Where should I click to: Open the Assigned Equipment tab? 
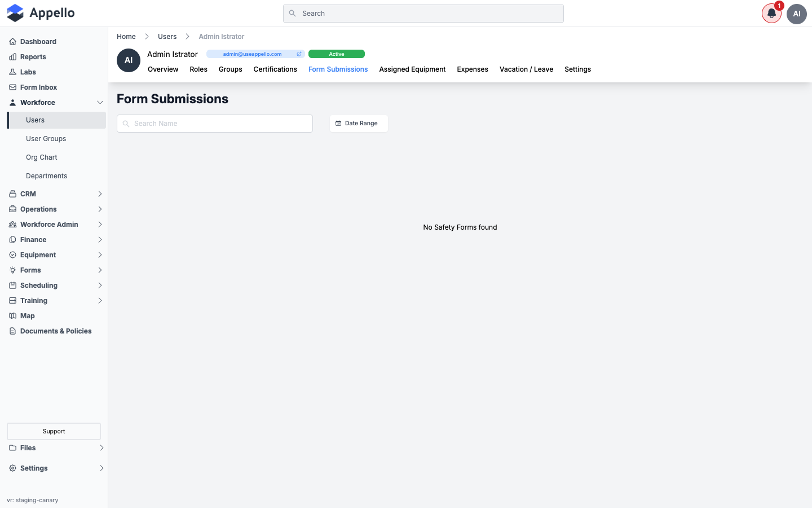point(412,69)
